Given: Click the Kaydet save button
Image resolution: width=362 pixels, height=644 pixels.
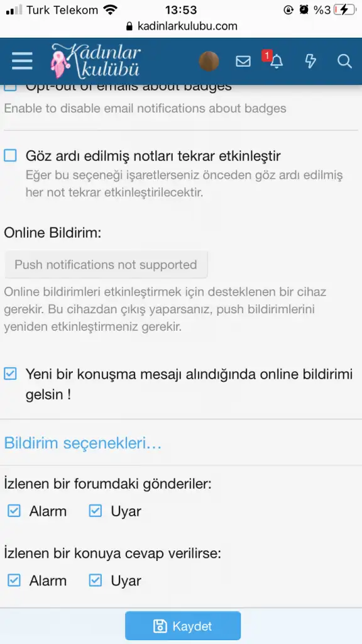Looking at the screenshot, I should pyautogui.click(x=183, y=626).
